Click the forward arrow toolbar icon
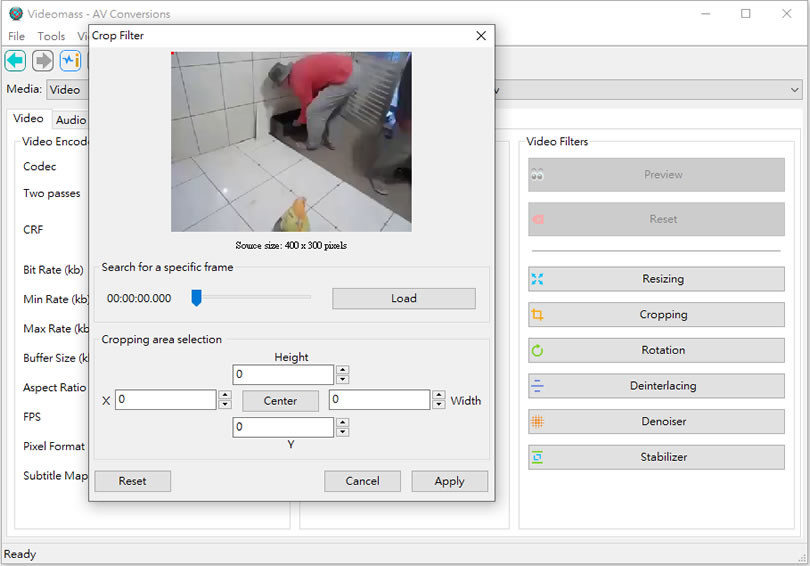This screenshot has width=810, height=566. click(x=43, y=60)
